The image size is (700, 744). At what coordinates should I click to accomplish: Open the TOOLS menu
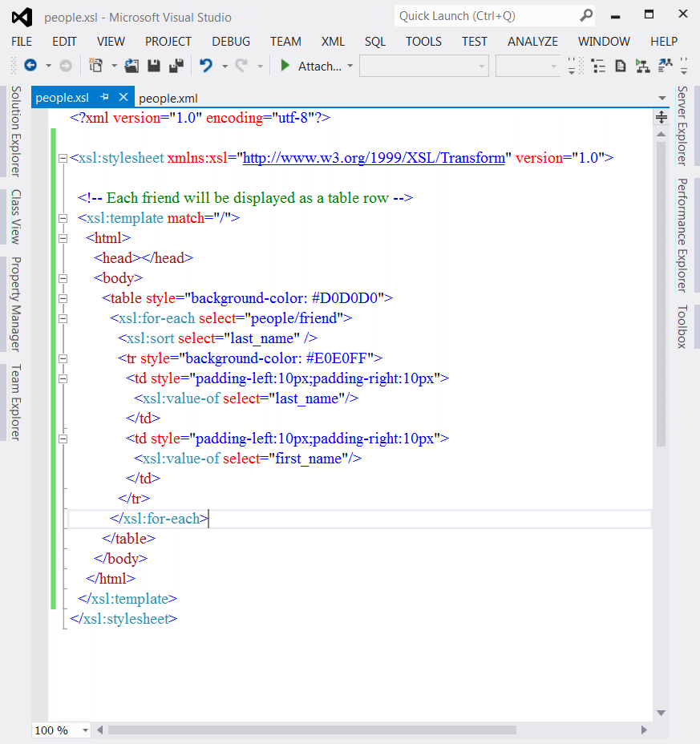pos(424,42)
